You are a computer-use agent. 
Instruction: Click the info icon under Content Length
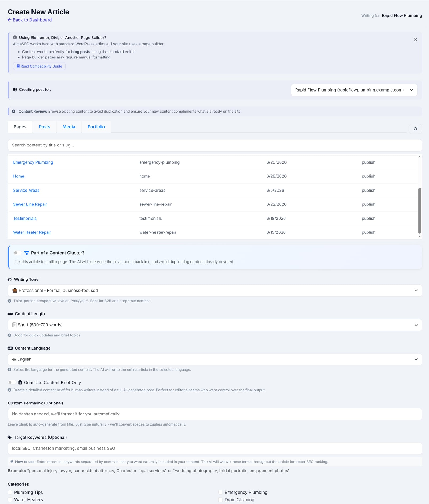(x=10, y=335)
